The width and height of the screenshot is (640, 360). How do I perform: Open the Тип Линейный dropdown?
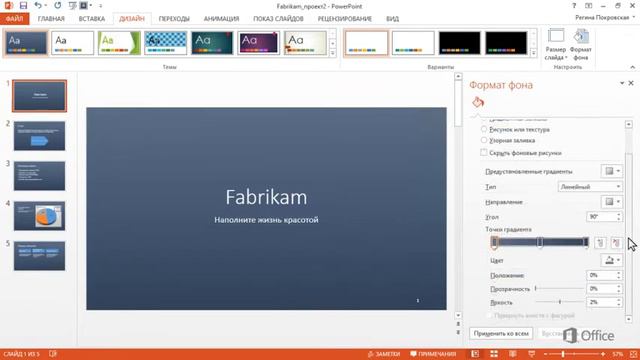pyautogui.click(x=590, y=187)
